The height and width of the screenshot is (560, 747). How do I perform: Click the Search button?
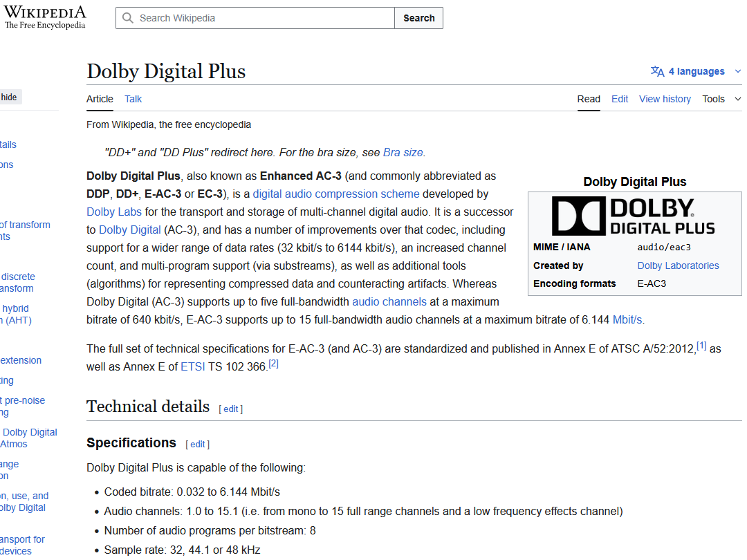tap(418, 18)
